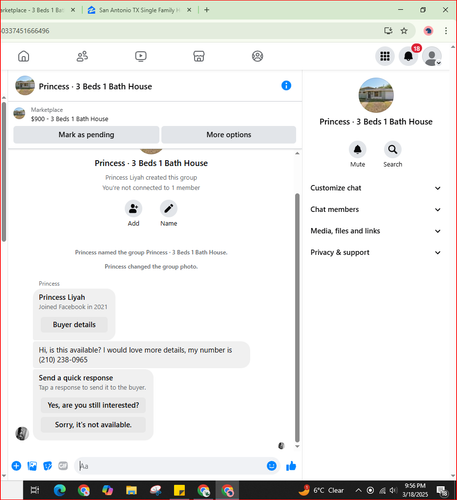457x500 pixels.
Task: Open File Explorer from the taskbar
Action: point(131,490)
